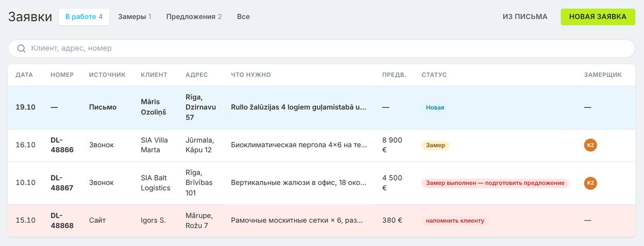Click source «Звонок» in DL-48866 row
The height and width of the screenshot is (246, 644).
[101, 145]
